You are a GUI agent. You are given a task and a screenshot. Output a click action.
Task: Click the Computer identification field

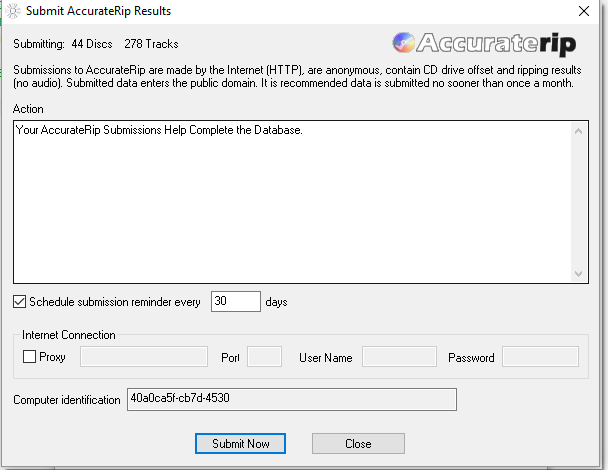(291, 400)
